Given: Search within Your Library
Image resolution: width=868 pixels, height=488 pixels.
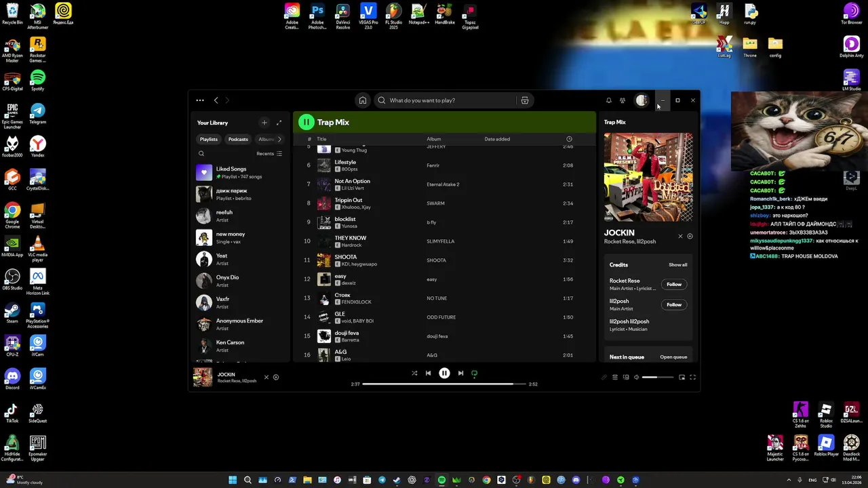Looking at the screenshot, I should tap(201, 154).
